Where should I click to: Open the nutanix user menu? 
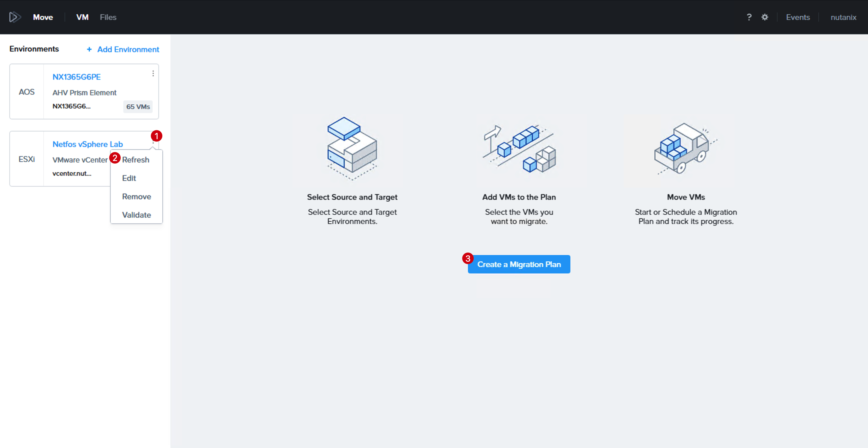click(844, 17)
